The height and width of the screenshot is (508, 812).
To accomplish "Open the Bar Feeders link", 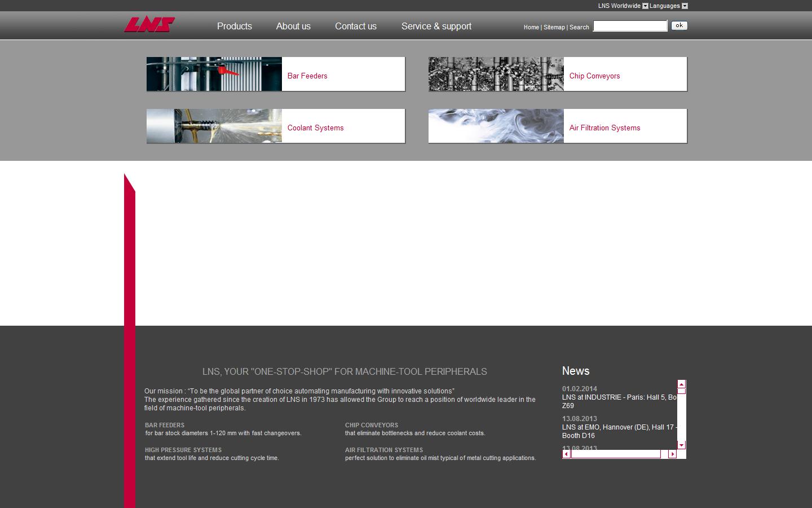I will [x=307, y=76].
